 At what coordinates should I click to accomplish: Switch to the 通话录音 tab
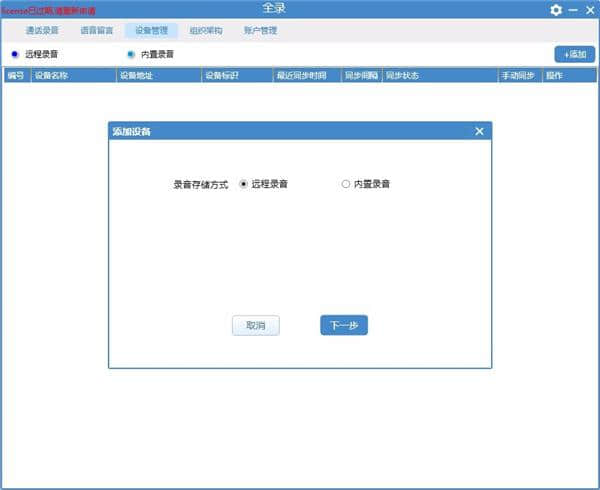42,31
